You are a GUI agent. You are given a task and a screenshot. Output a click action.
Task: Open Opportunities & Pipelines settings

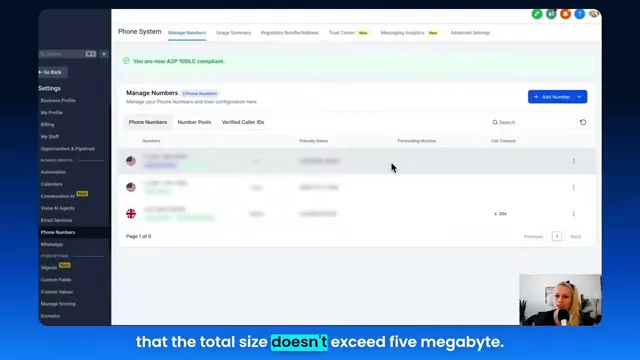[68, 149]
